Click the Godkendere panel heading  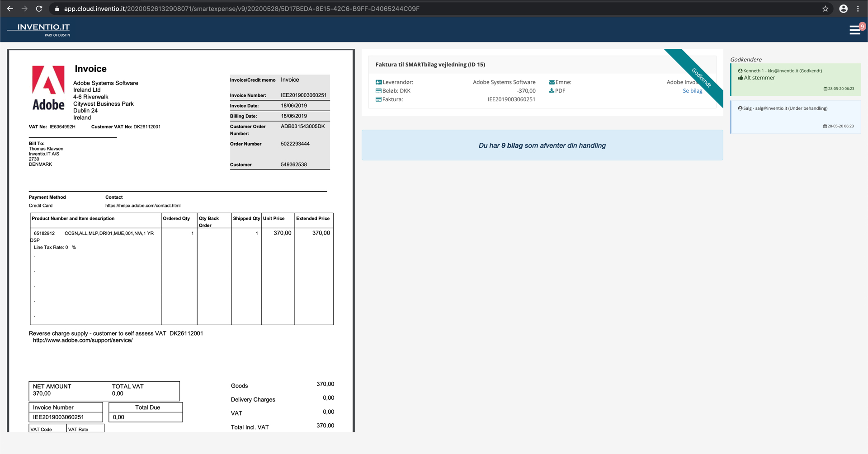746,60
